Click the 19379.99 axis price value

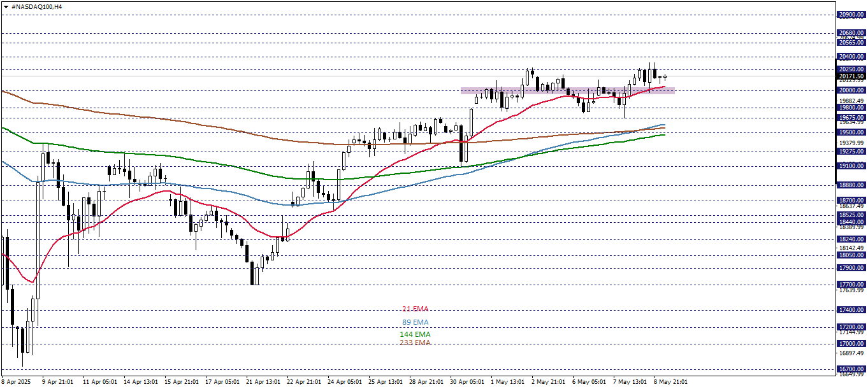(x=851, y=143)
